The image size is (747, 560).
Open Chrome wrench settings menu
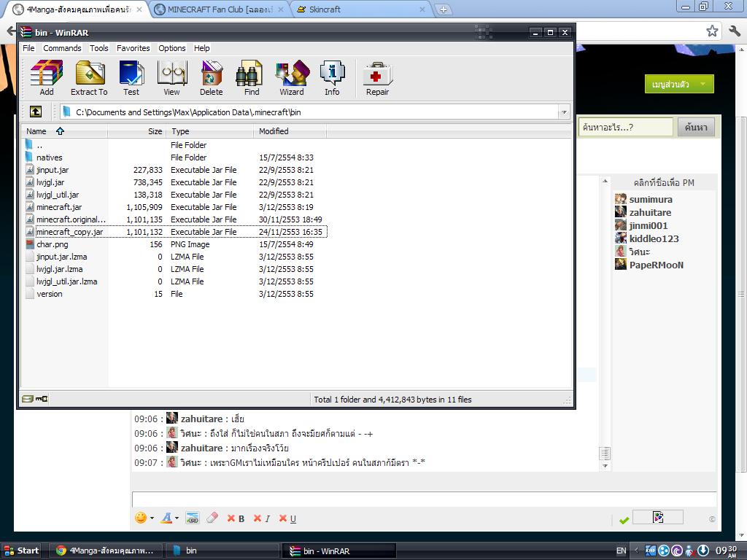click(734, 31)
